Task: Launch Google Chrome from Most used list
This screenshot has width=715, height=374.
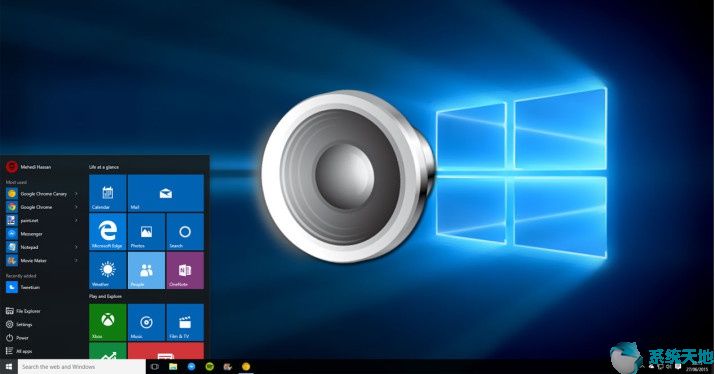Action: pyautogui.click(x=42, y=207)
